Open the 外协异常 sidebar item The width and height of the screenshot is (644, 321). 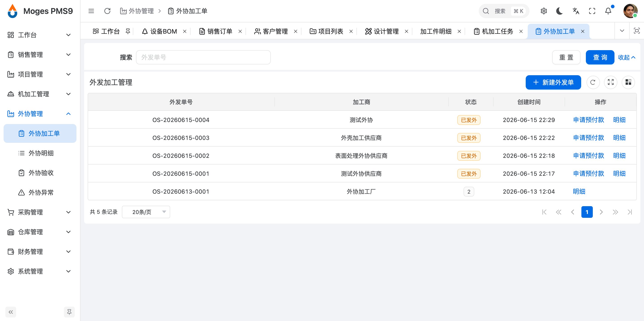click(x=40, y=193)
